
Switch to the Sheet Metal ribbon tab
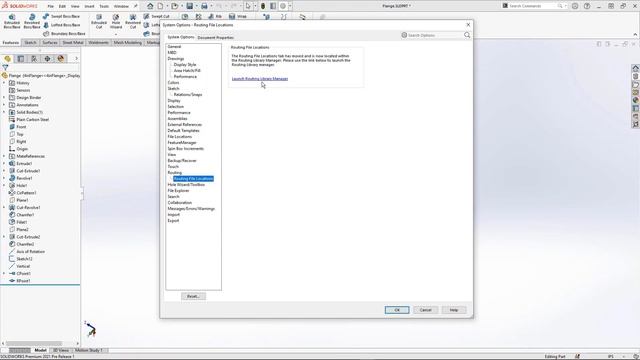point(73,42)
